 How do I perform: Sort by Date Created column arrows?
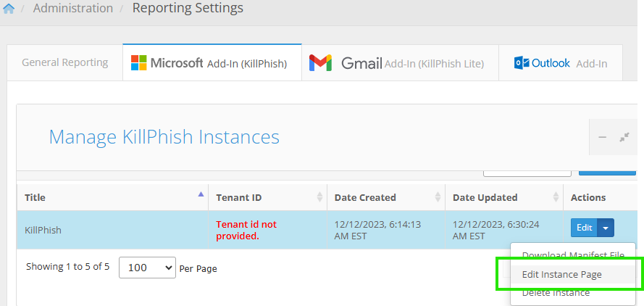pyautogui.click(x=438, y=197)
